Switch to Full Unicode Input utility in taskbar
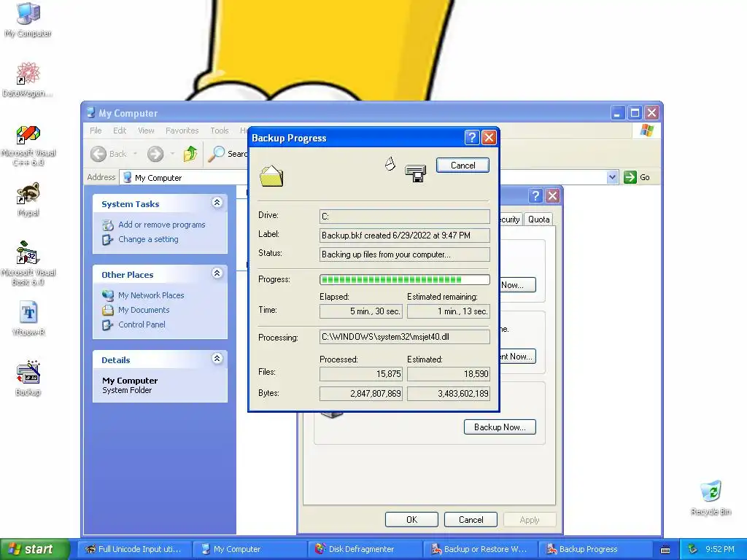This screenshot has width=747, height=560. (x=135, y=549)
